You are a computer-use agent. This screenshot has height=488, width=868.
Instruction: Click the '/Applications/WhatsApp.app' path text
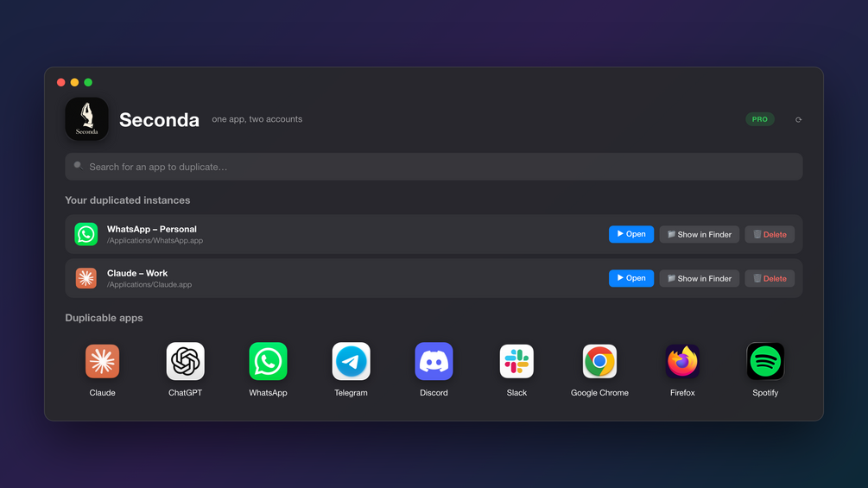155,241
